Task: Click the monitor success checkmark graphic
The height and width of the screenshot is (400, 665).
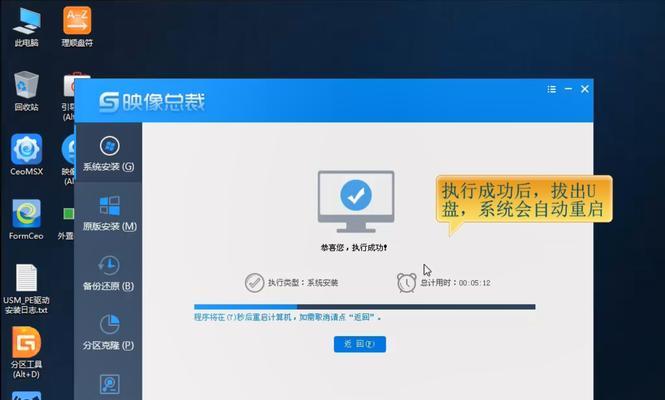Action: [356, 201]
